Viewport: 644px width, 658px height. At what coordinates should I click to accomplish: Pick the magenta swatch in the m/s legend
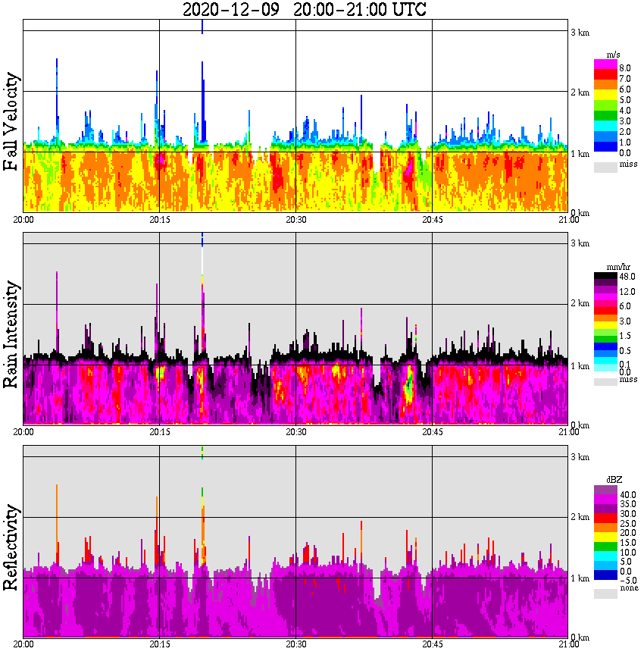coord(605,64)
